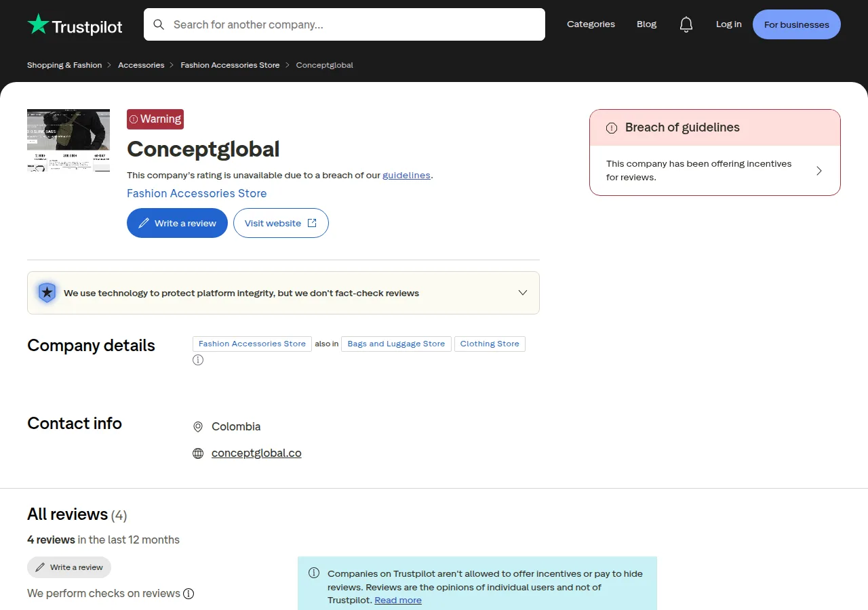Open the guidelines link
The width and height of the screenshot is (868, 610).
pos(406,175)
